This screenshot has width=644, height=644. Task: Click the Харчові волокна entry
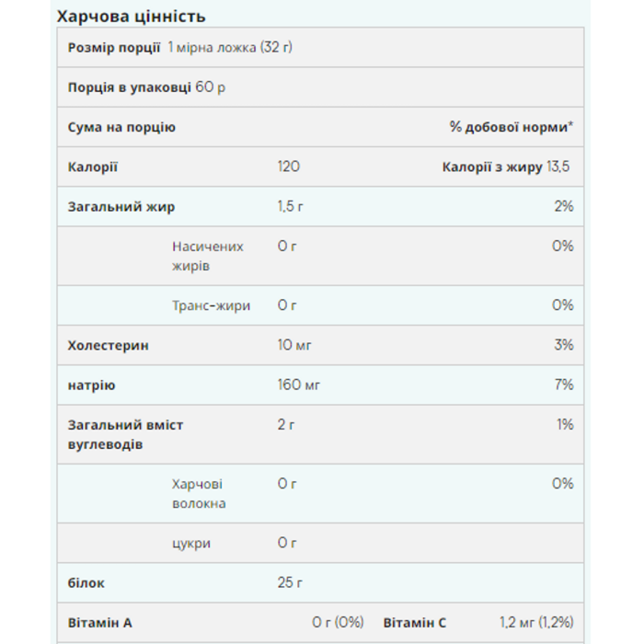click(x=199, y=494)
